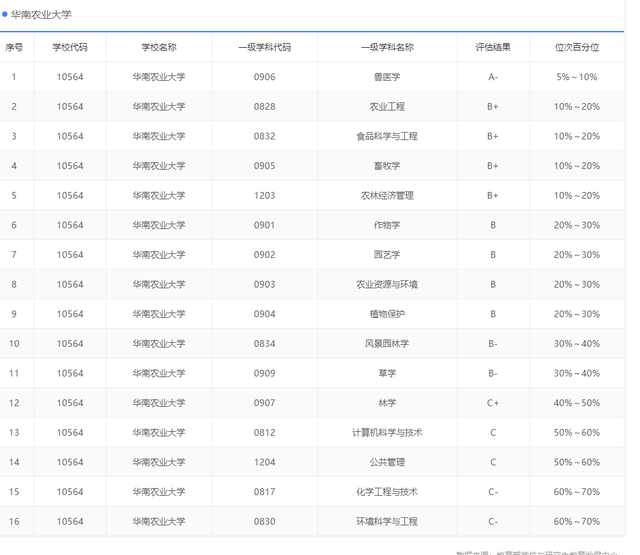The width and height of the screenshot is (640, 555).
Task: Click the B+ result in the 农业工程 row
Action: coord(493,107)
